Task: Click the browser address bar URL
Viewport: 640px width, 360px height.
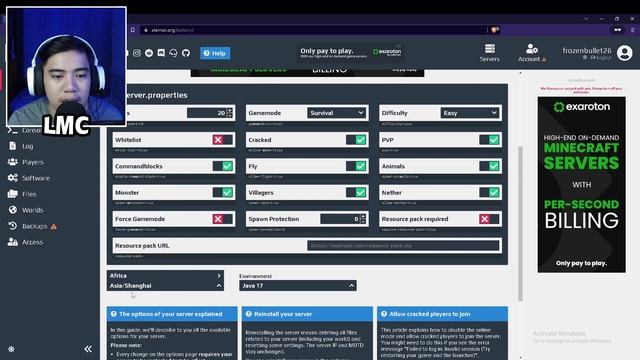Action: pos(172,30)
